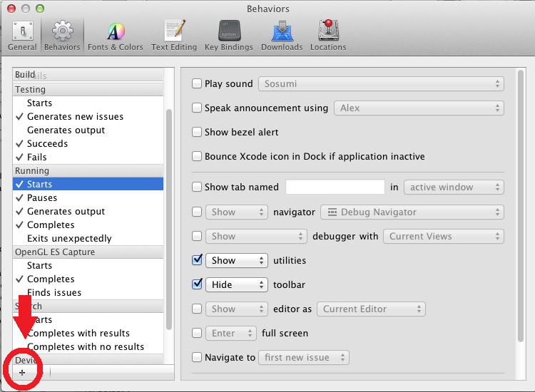Click the behaviors list scrollbar
This screenshot has height=392, width=535.
pyautogui.click(x=169, y=220)
